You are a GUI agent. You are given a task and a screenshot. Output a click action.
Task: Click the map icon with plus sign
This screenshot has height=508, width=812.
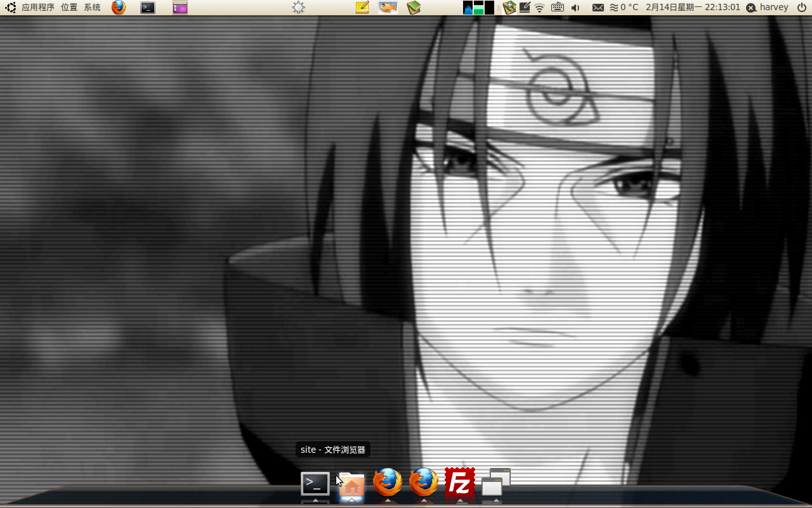509,8
